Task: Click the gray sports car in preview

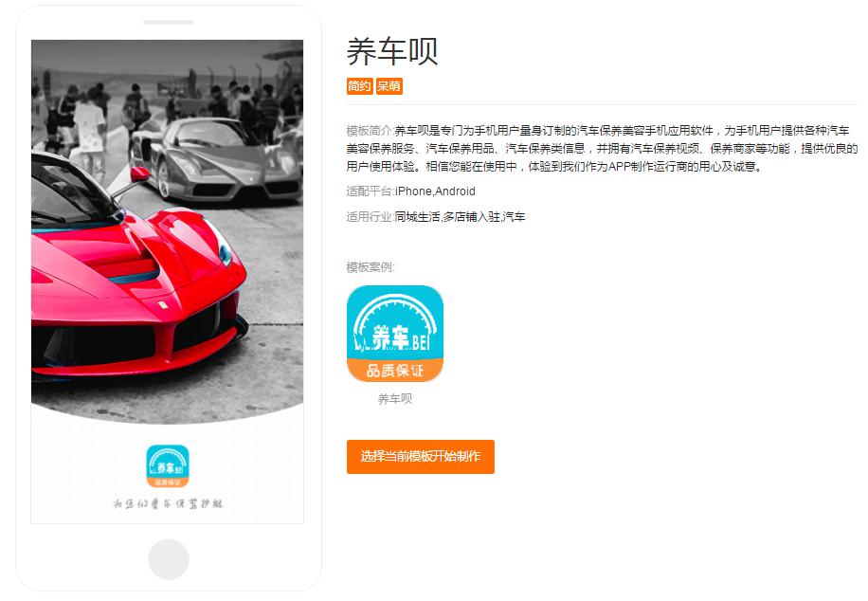Action: pos(216,158)
